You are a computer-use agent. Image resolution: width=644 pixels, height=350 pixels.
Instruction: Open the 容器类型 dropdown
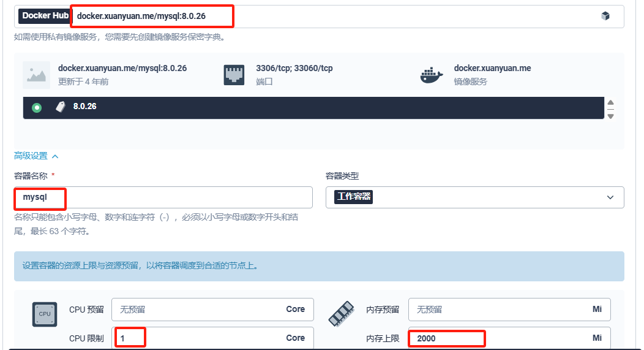click(474, 197)
